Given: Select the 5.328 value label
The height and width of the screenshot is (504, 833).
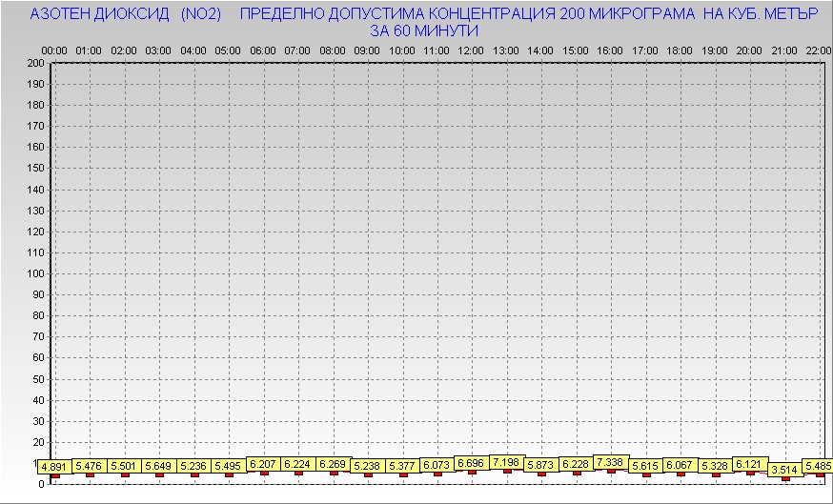Looking at the screenshot, I should [x=715, y=466].
